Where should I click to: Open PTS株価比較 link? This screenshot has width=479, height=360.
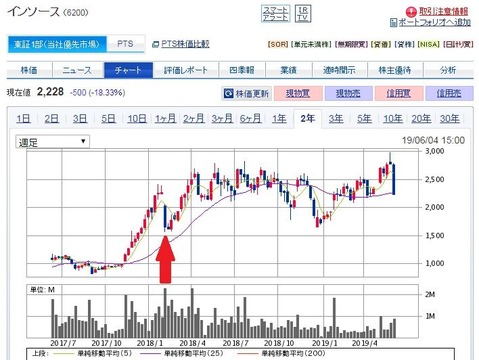tap(185, 44)
